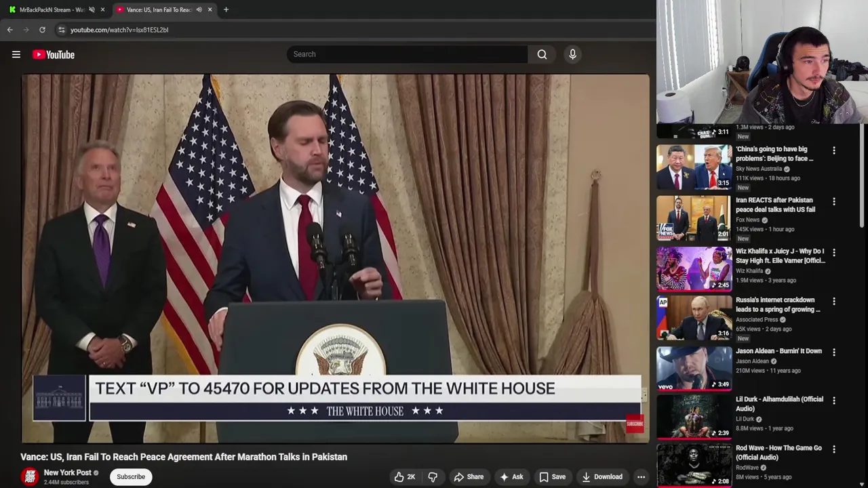Open options menu for Jason Aldean video
Viewport: 868px width, 488px height.
[x=834, y=352]
